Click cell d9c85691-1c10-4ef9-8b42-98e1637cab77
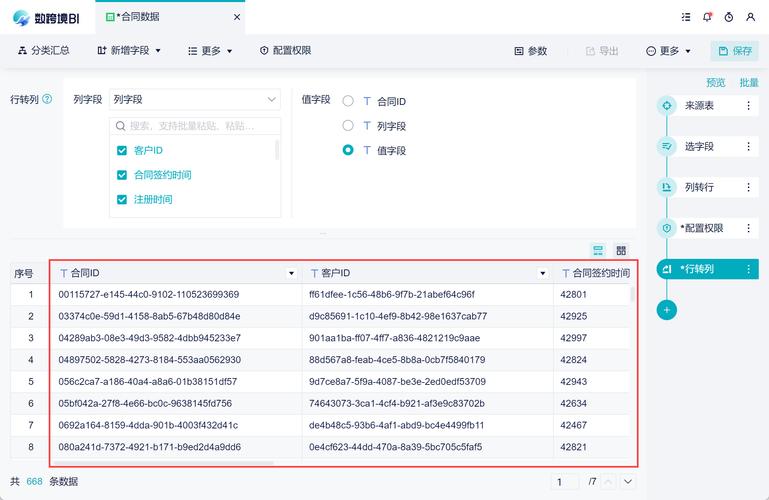The height and width of the screenshot is (500, 769). point(398,316)
